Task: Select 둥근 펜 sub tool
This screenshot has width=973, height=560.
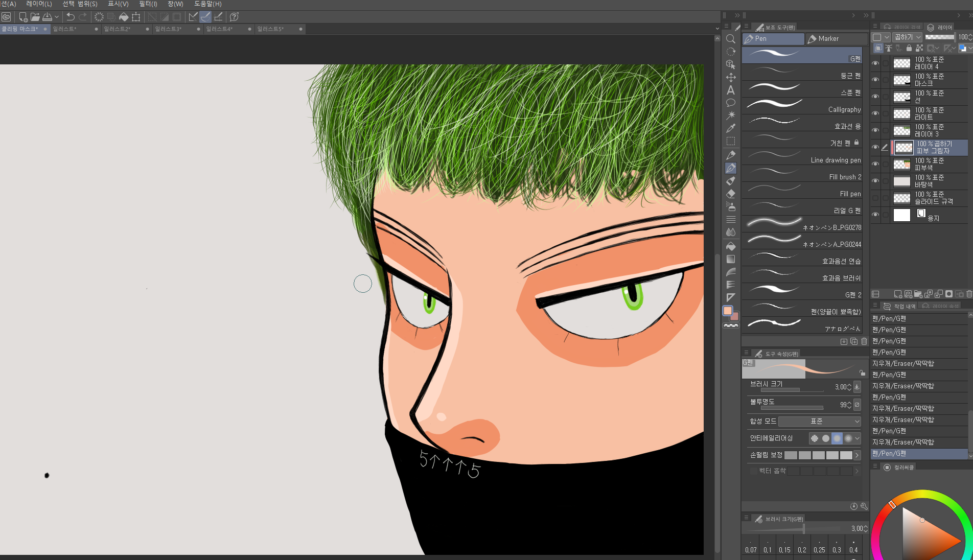Action: pyautogui.click(x=802, y=72)
